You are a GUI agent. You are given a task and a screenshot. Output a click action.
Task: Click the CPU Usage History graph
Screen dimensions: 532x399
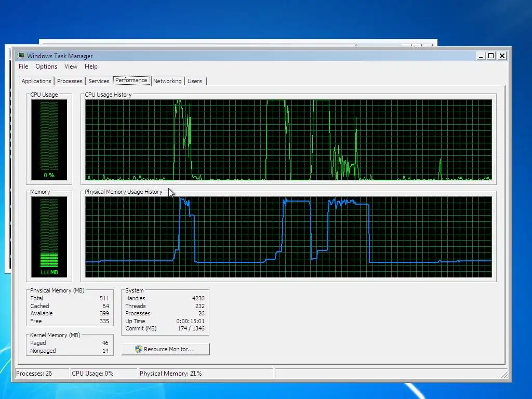pyautogui.click(x=288, y=140)
